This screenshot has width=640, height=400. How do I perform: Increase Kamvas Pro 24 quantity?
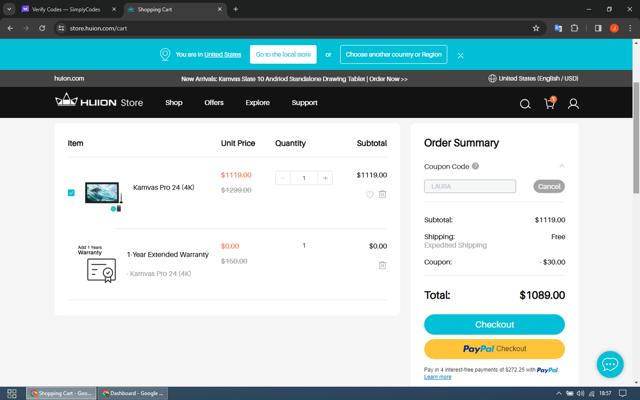(325, 178)
